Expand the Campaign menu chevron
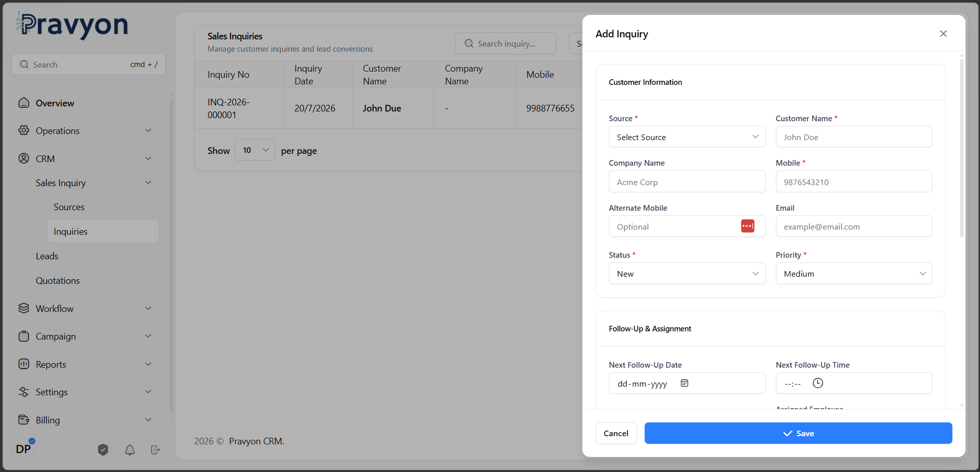Screen dimensions: 980x472 click(x=148, y=336)
